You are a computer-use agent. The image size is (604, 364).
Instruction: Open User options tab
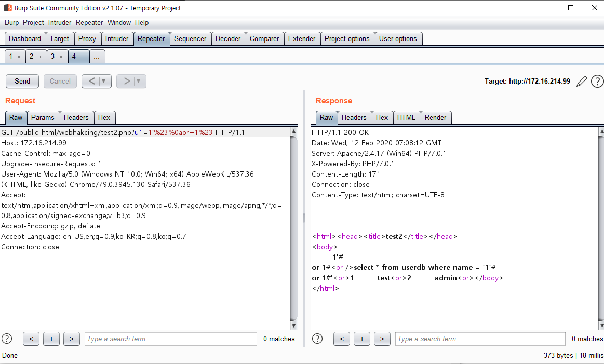(398, 38)
